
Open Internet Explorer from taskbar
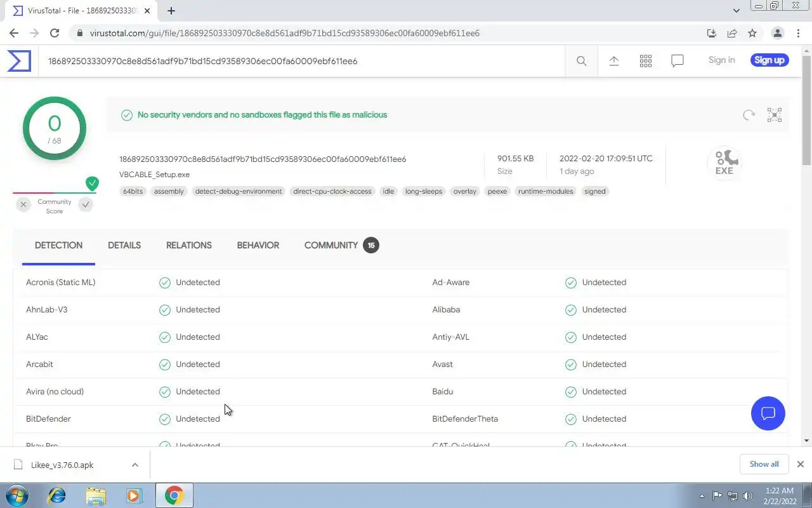coord(57,495)
